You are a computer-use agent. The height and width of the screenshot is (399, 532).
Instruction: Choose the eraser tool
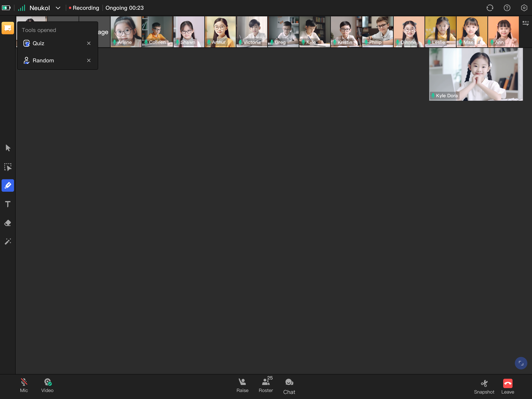point(8,223)
